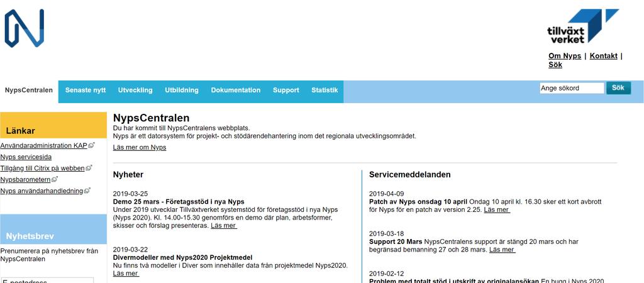
Task: Open the Utbildning menu item
Action: [x=182, y=90]
